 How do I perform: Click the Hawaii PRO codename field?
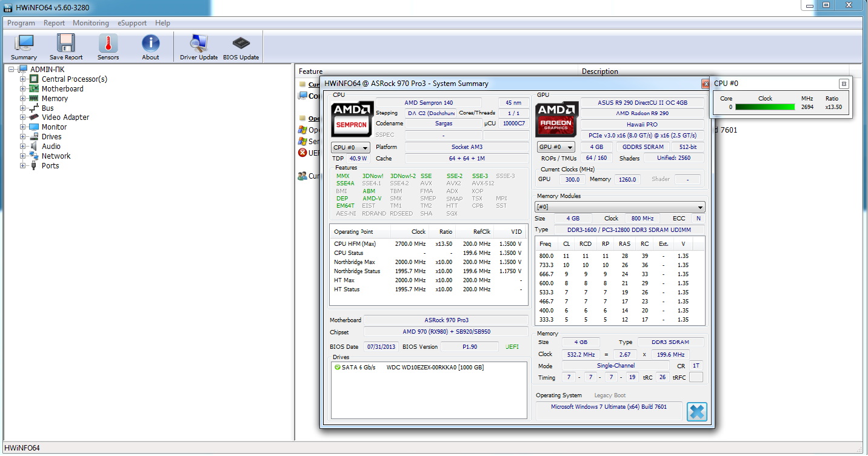(643, 125)
